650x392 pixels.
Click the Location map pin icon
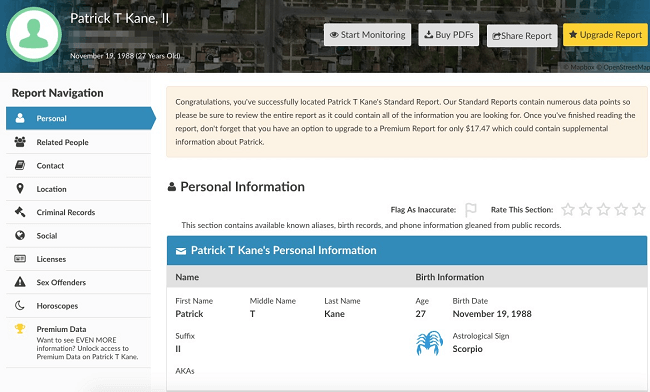coord(20,189)
